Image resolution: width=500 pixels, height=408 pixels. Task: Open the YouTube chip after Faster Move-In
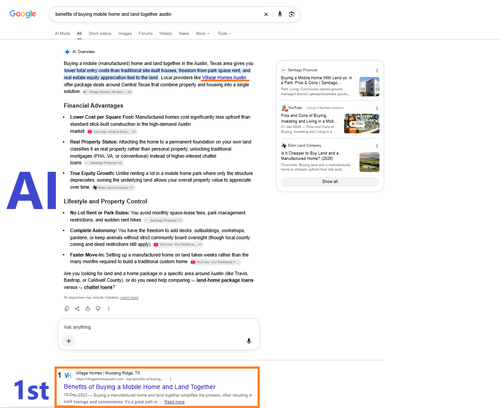pos(215,262)
